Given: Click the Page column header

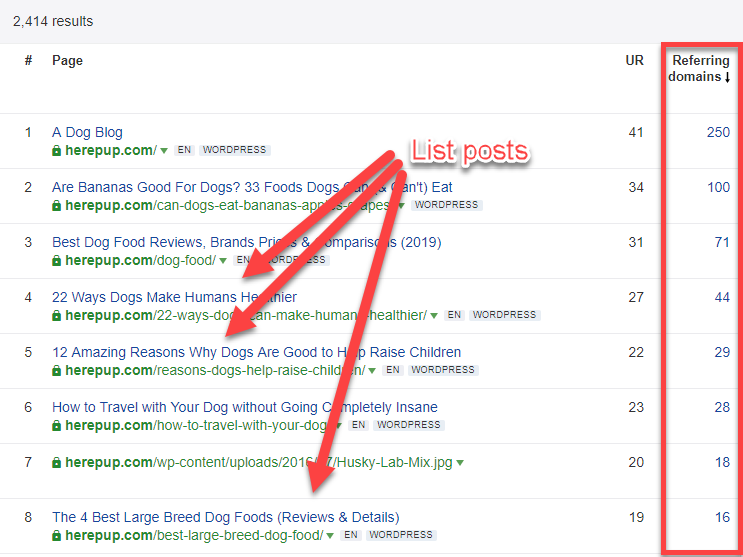Looking at the screenshot, I should pos(67,61).
